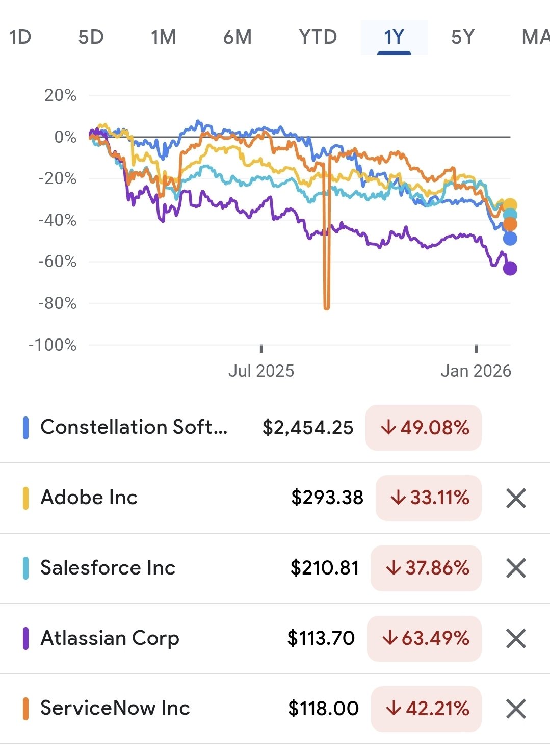Click the active 1Y tab
This screenshot has width=550, height=756.
pos(394,37)
